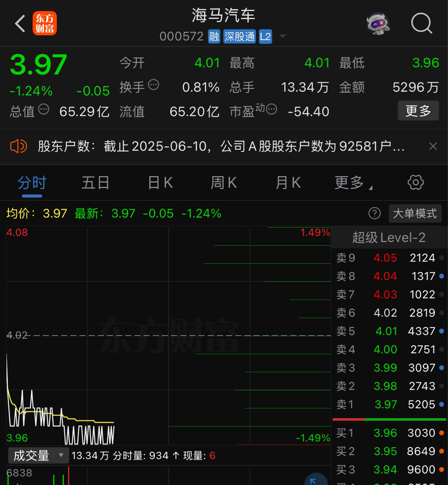The width and height of the screenshot is (448, 485).
Task: Expand the 更多 chart periods dropdown
Action: (x=353, y=183)
